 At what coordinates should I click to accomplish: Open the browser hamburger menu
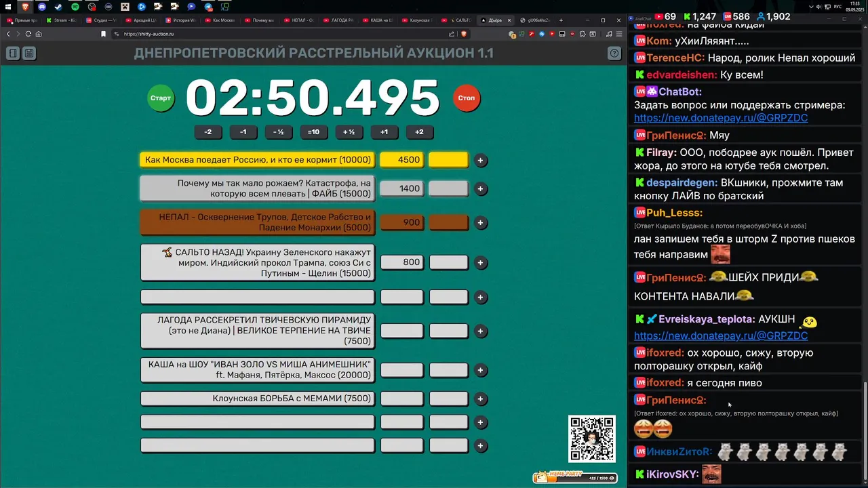point(618,34)
